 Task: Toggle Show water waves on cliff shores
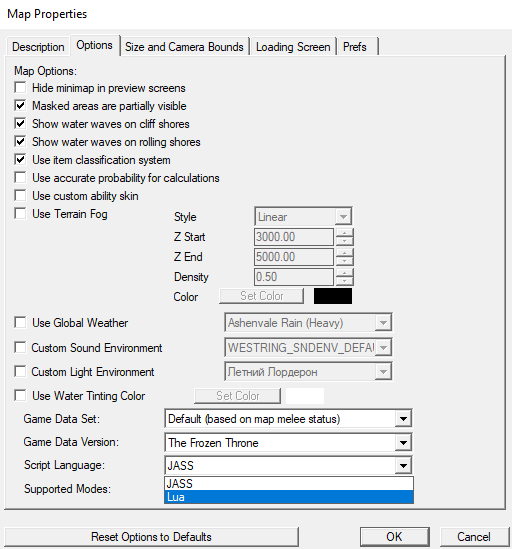pyautogui.click(x=20, y=123)
